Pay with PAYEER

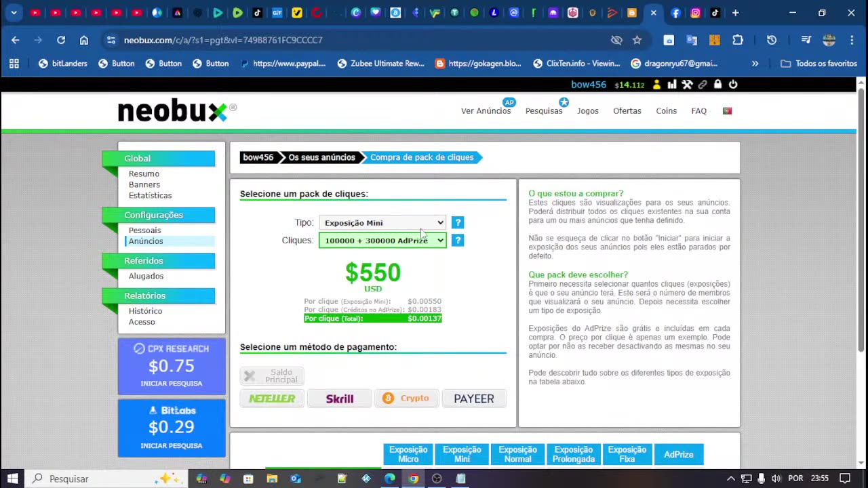474,399
